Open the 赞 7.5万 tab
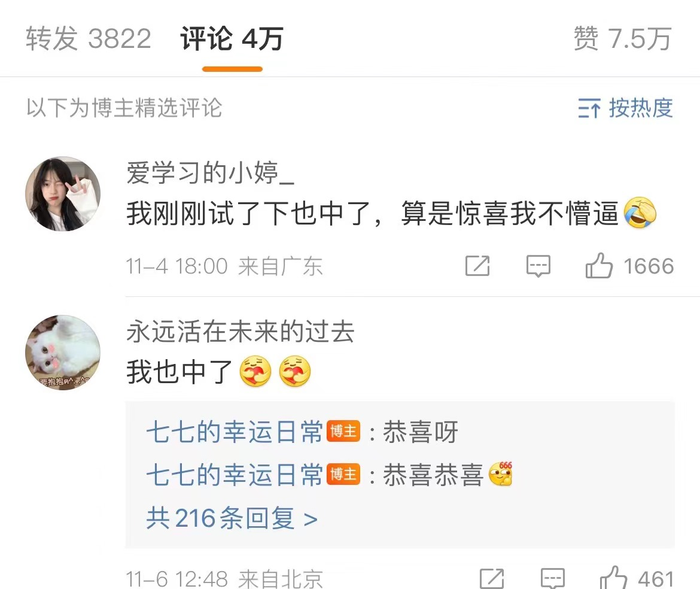Viewport: 700px width, 589px height. click(x=623, y=38)
